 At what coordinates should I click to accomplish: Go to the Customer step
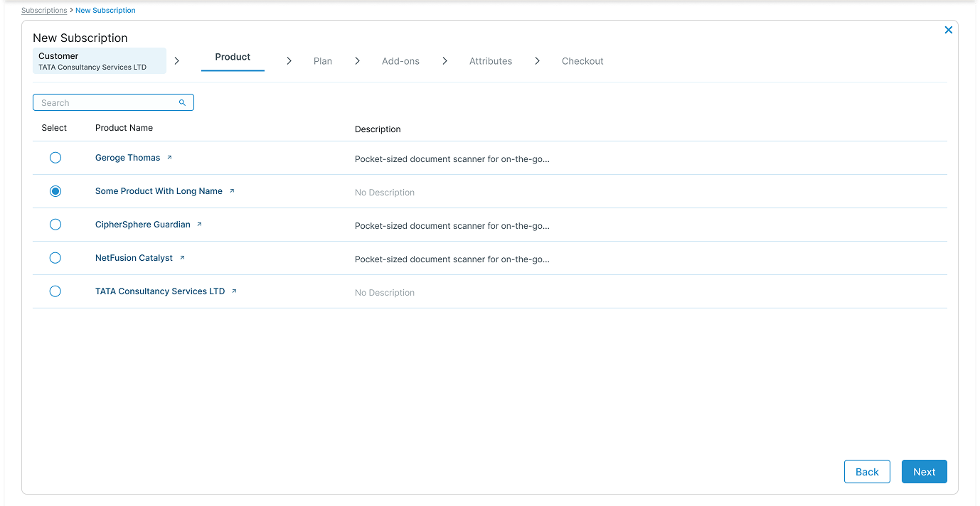[x=100, y=61]
